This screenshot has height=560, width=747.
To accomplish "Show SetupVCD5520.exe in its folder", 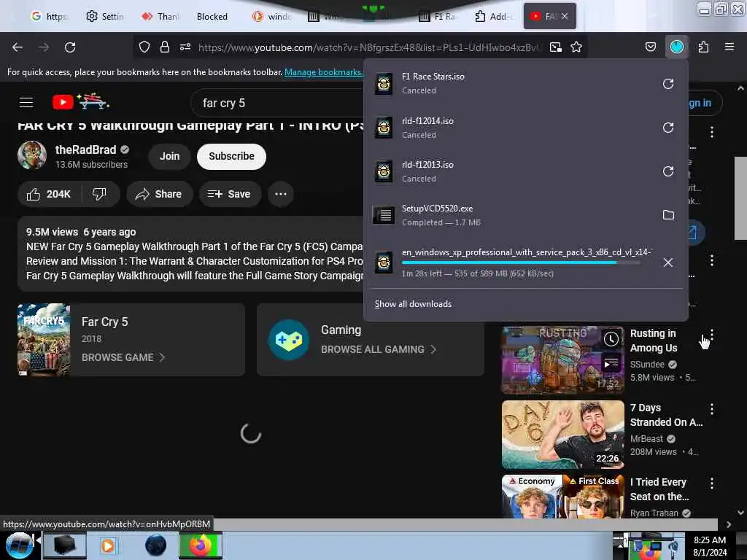I will [668, 215].
